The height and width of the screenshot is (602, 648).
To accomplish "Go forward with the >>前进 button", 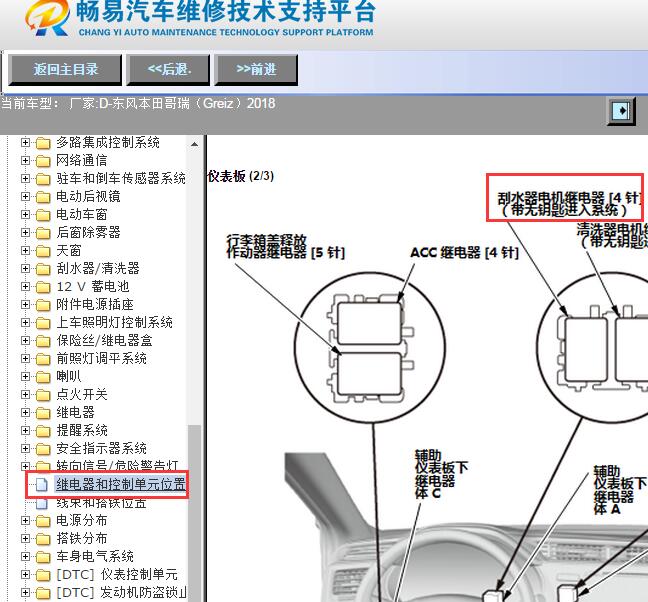I will 256,69.
